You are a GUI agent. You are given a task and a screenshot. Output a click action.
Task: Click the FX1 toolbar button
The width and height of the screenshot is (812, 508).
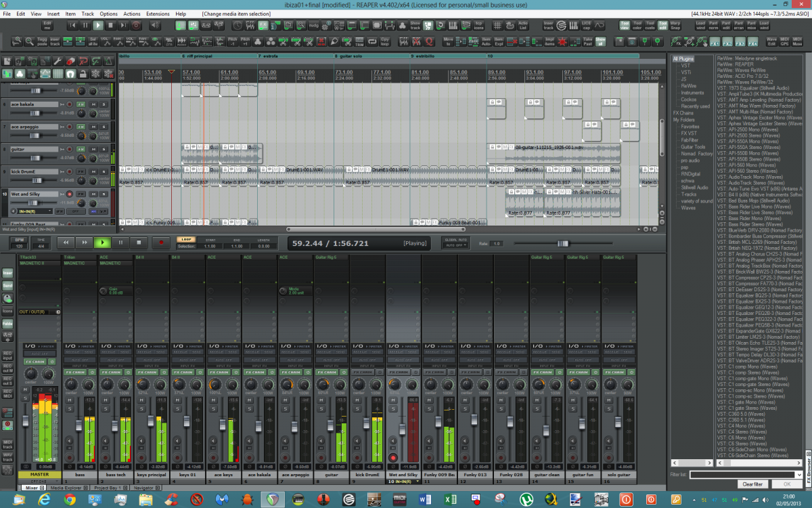pyautogui.click(x=713, y=42)
